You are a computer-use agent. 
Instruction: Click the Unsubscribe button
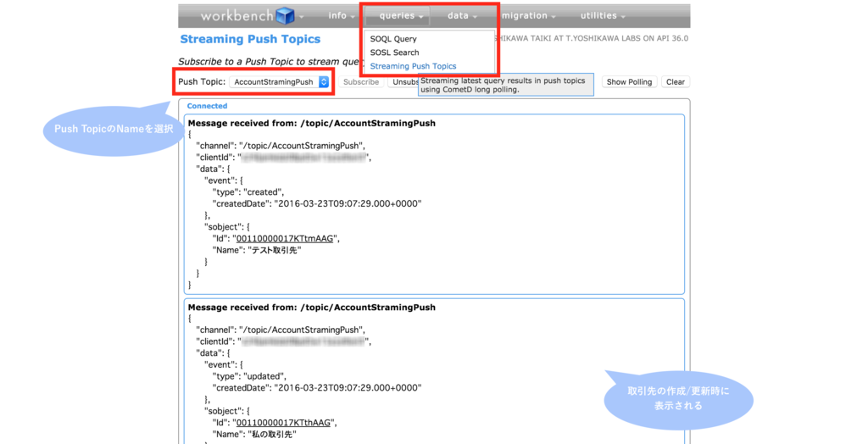pyautogui.click(x=403, y=82)
